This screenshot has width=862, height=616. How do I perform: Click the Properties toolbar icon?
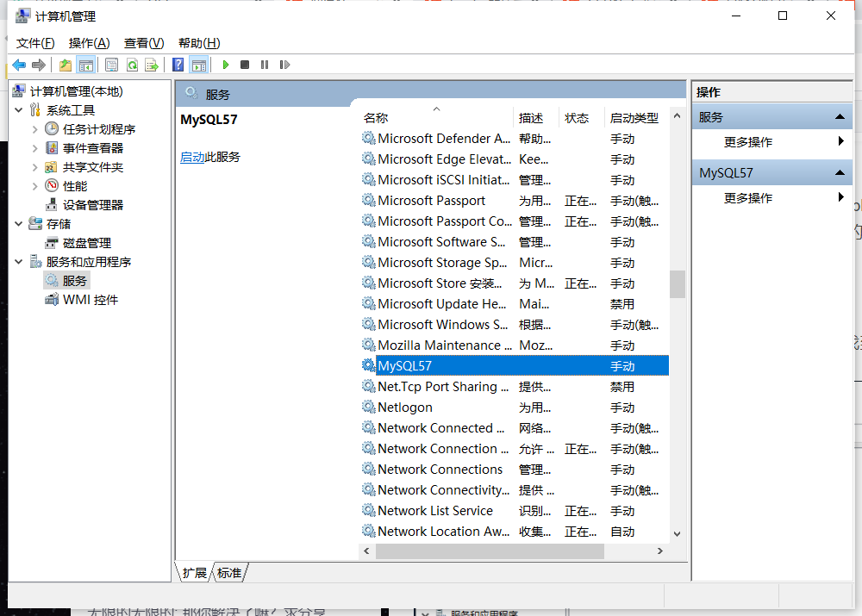coord(111,65)
